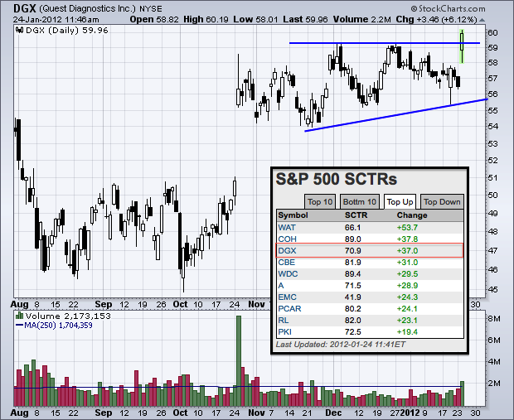
Task: Open the COH symbol link
Action: coord(287,239)
